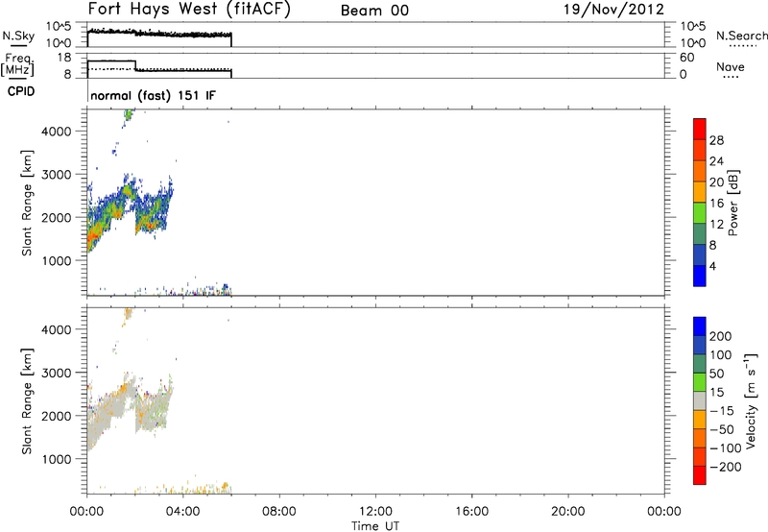
Task: Click the 28 dB power colorbar label
Action: click(x=716, y=140)
